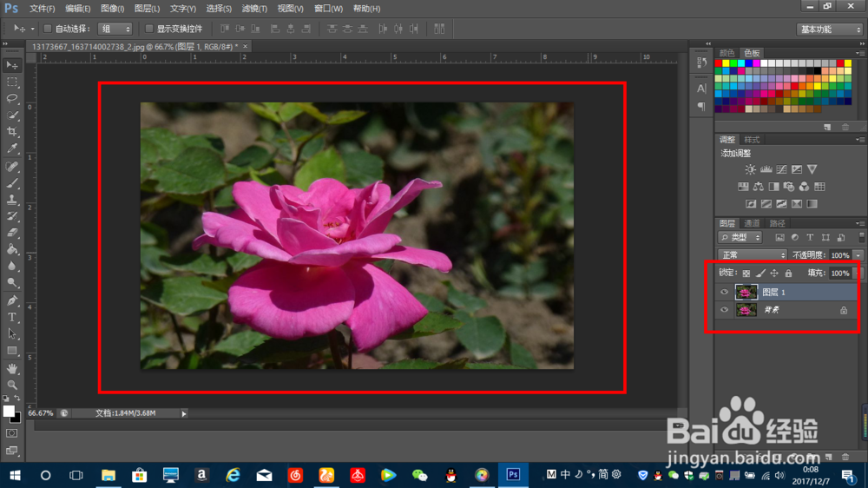Select the Lasso tool
Screen dimensions: 868x488
click(12, 98)
